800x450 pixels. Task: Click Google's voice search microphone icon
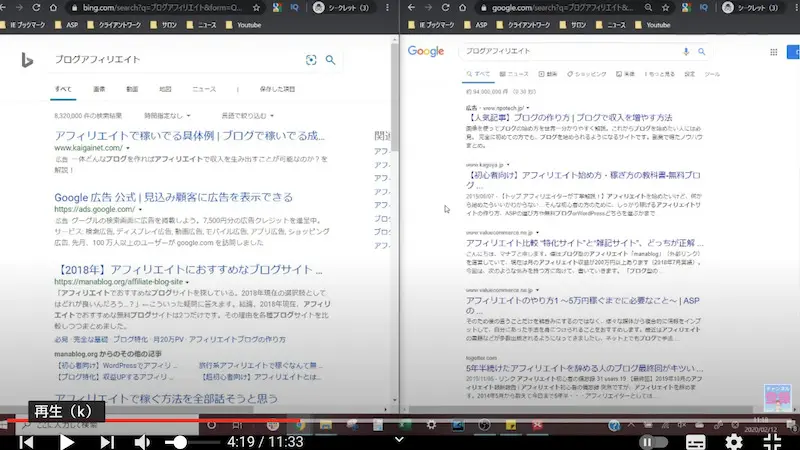point(686,51)
